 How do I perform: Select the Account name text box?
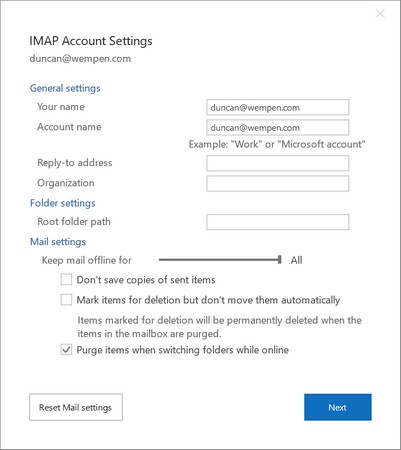click(278, 127)
